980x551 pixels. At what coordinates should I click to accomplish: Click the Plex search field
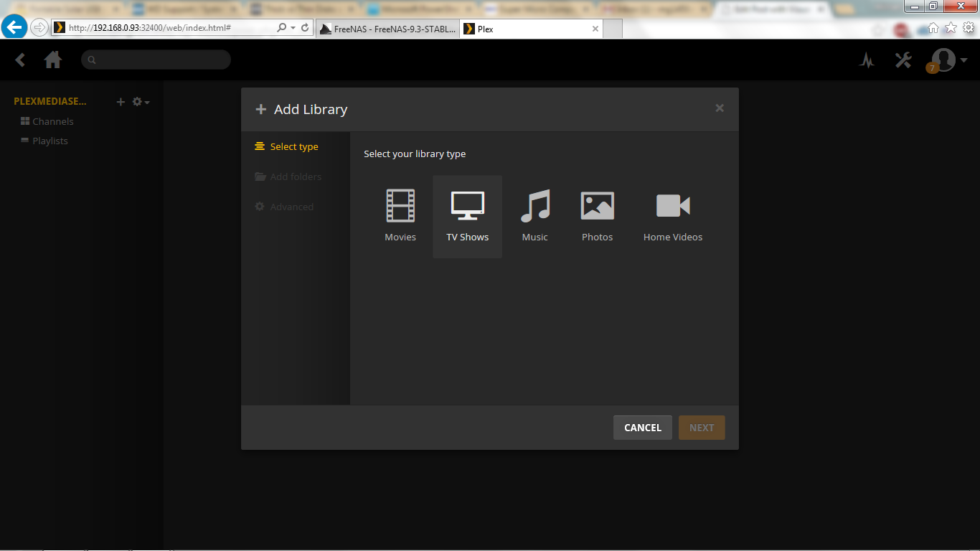click(x=156, y=60)
